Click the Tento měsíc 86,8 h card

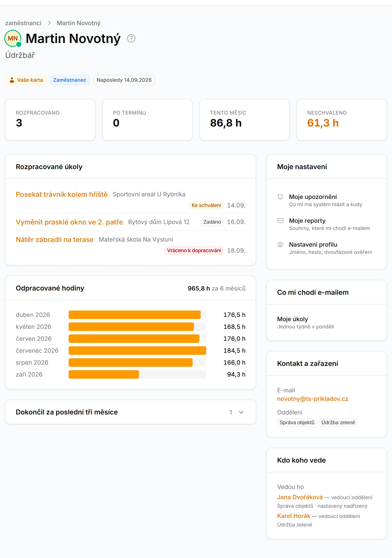[244, 119]
